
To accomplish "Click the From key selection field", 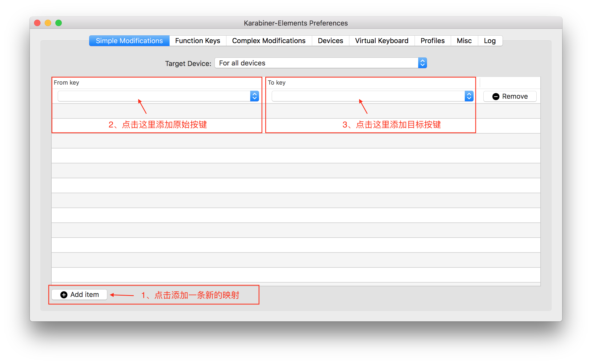I will [154, 96].
